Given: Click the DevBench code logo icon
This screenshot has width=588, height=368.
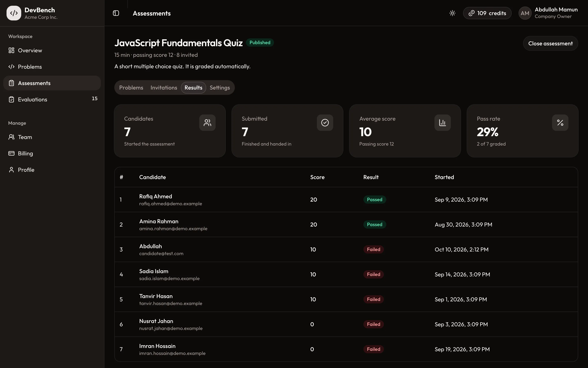Looking at the screenshot, I should click(14, 13).
